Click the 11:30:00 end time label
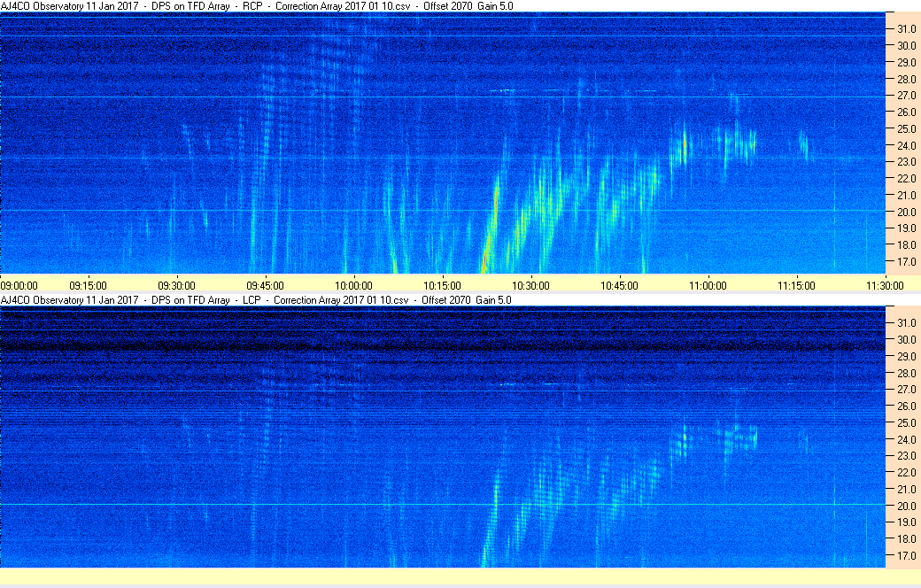 (885, 285)
